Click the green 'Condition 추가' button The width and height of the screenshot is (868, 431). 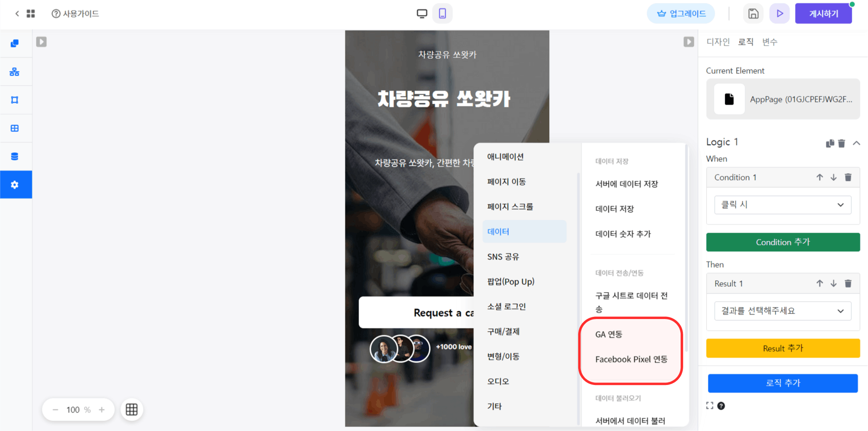[783, 242]
